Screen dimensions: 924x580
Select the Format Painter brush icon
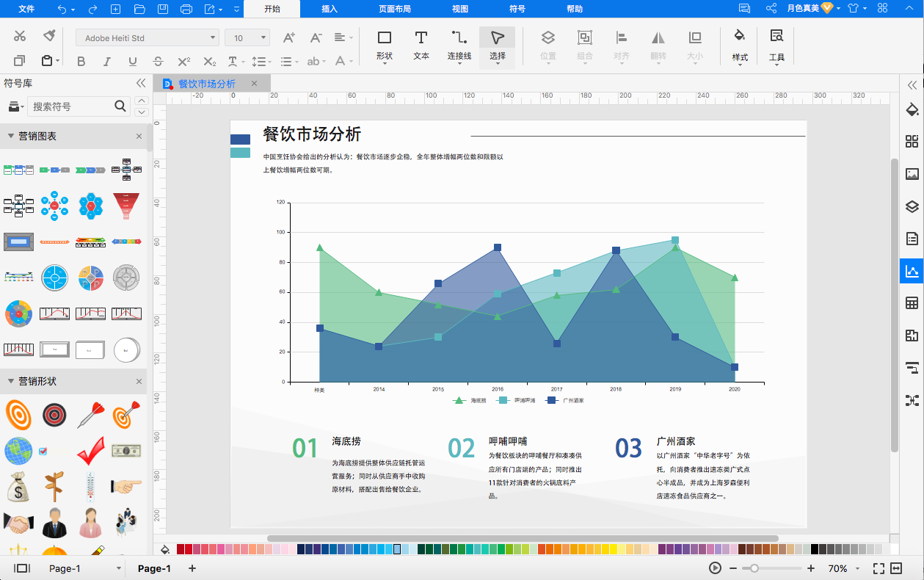tap(49, 36)
